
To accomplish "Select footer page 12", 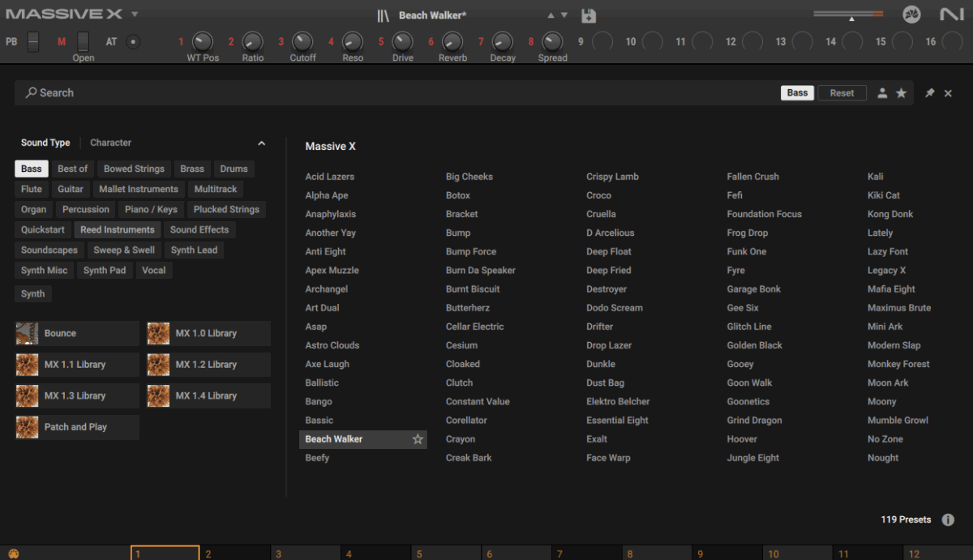I will [938, 554].
